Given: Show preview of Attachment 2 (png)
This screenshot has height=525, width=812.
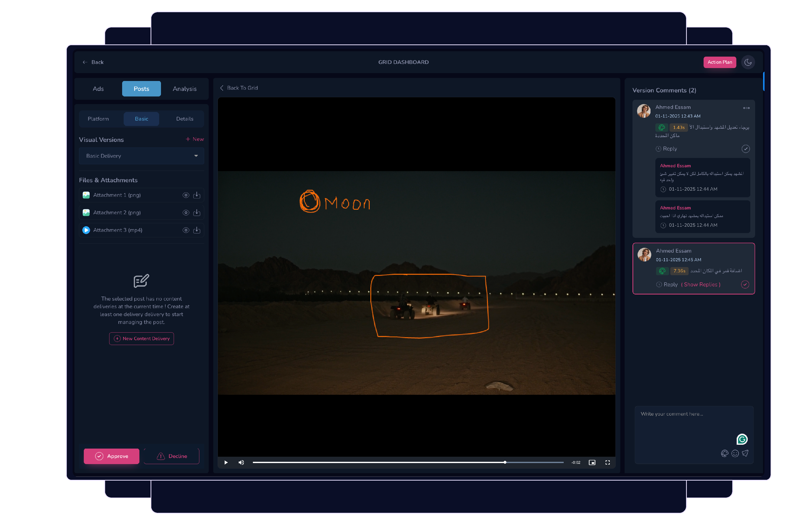Looking at the screenshot, I should click(x=186, y=212).
